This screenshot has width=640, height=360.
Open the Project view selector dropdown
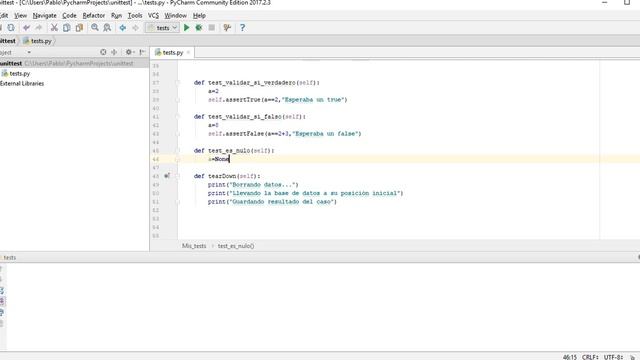[x=29, y=52]
